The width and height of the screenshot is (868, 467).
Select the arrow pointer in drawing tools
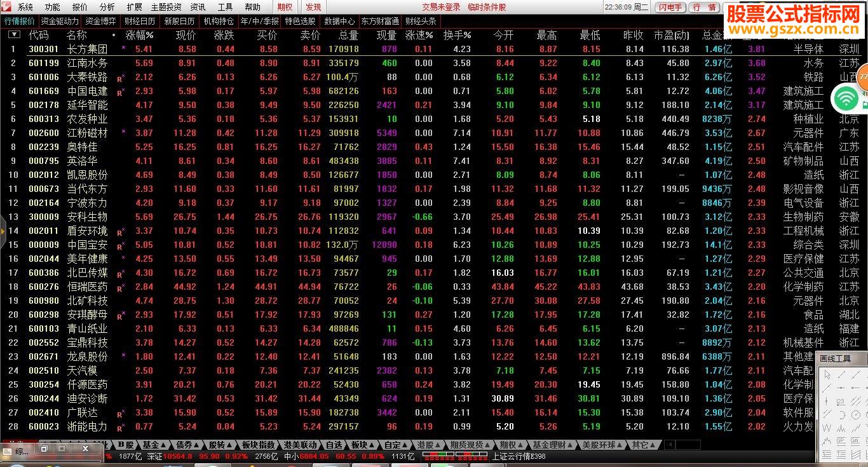click(x=827, y=375)
